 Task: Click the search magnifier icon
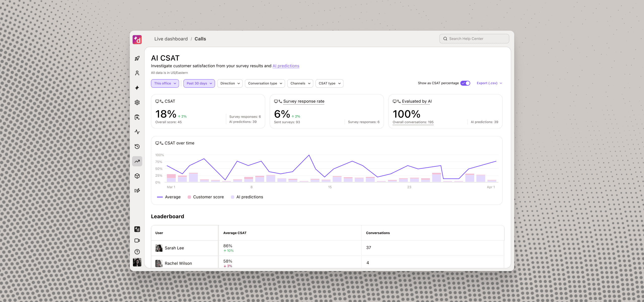pos(445,39)
